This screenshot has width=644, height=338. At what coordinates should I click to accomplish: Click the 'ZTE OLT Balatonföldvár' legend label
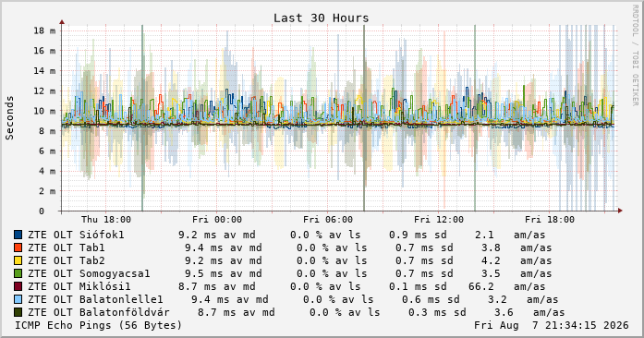click(x=99, y=312)
